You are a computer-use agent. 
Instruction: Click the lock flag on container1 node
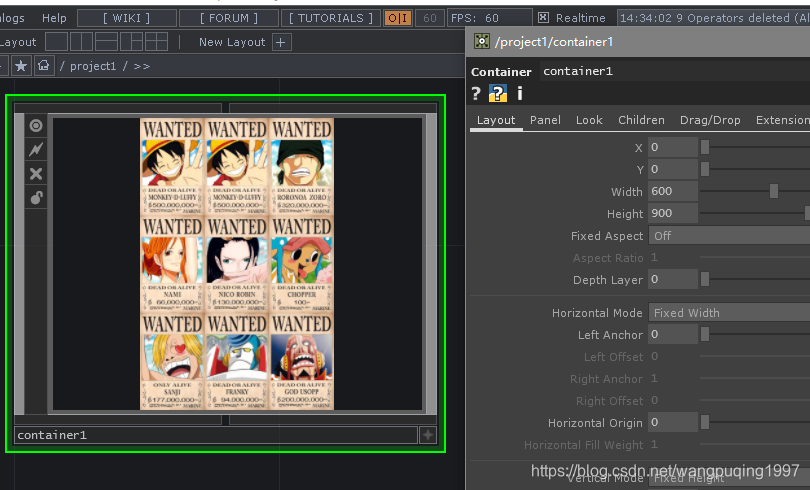36,197
